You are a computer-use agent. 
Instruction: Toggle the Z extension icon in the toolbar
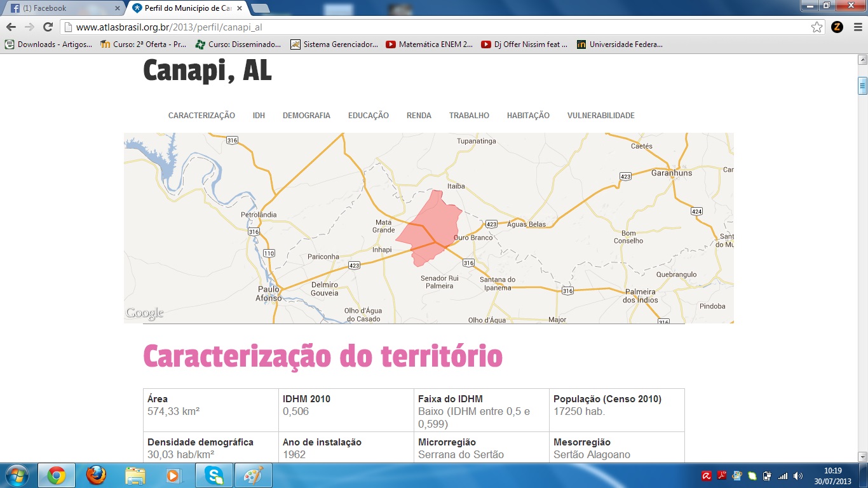click(x=837, y=27)
